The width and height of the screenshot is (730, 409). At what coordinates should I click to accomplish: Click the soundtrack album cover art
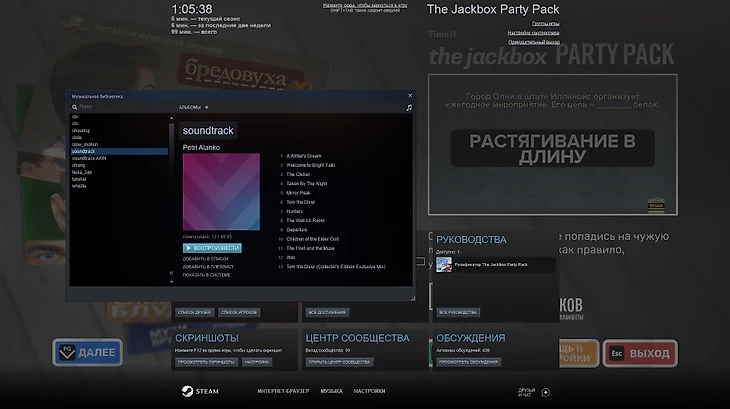pyautogui.click(x=221, y=192)
